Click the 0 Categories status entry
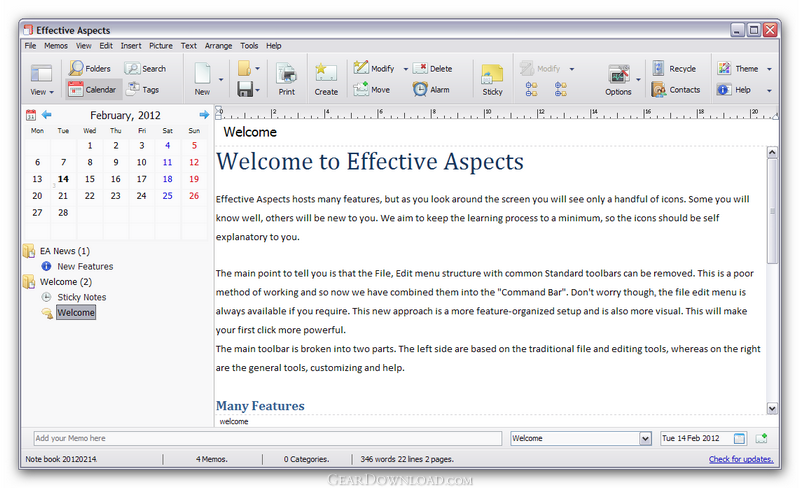This screenshot has height=488, width=800. click(306, 459)
